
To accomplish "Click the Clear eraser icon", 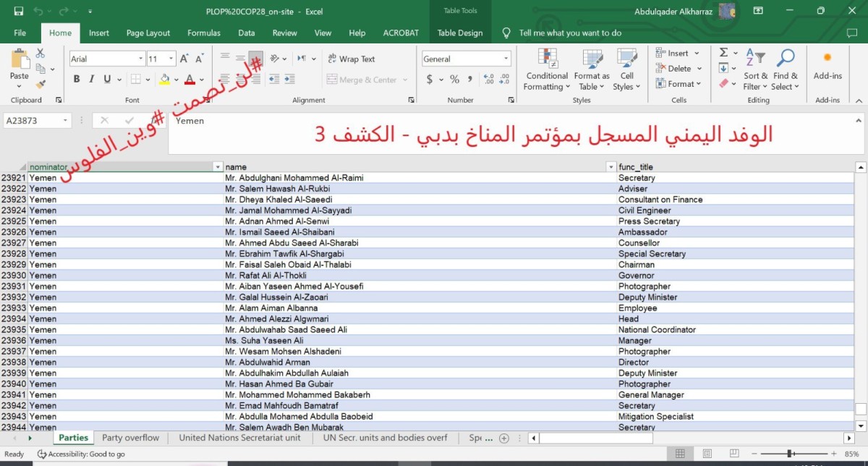I will pos(723,83).
